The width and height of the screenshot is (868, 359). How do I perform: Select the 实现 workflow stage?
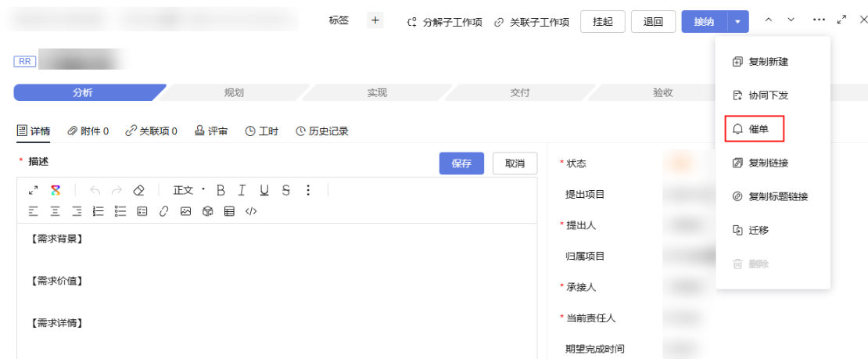tap(377, 92)
